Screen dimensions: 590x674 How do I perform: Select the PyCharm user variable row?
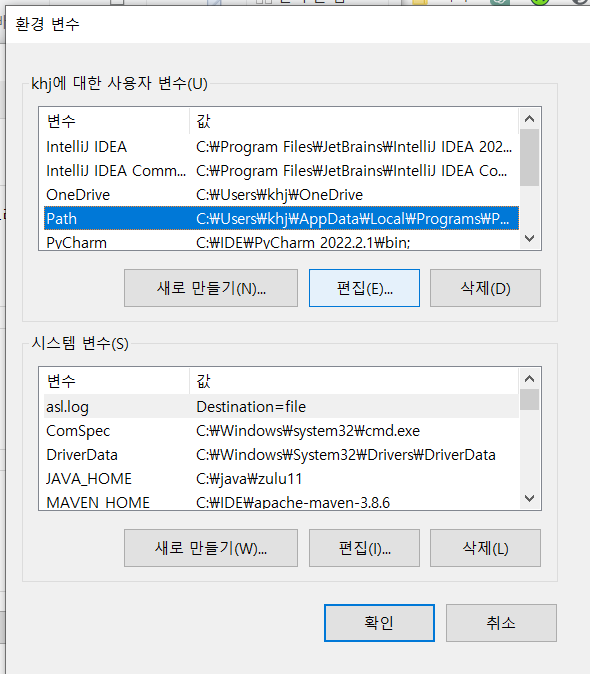click(x=281, y=242)
